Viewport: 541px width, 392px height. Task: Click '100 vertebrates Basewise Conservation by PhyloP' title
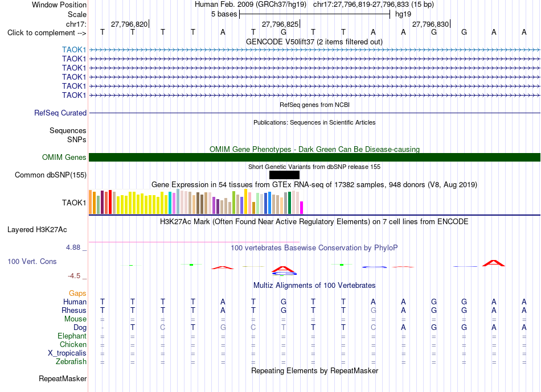[314, 248]
